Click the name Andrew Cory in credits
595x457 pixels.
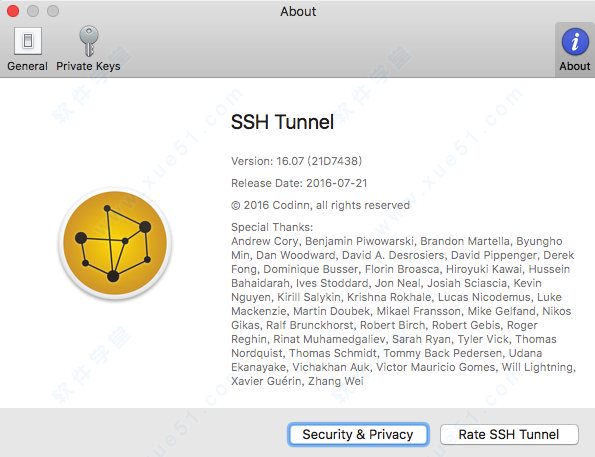[x=265, y=241]
